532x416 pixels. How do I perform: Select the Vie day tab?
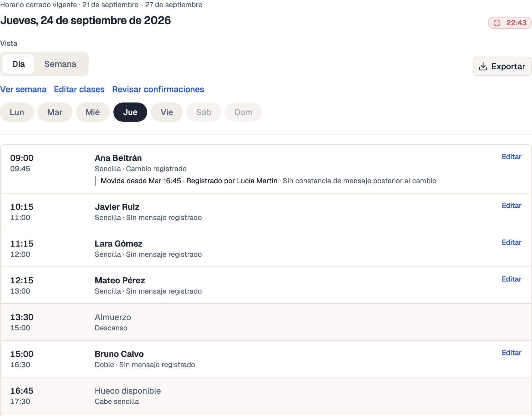tap(167, 112)
